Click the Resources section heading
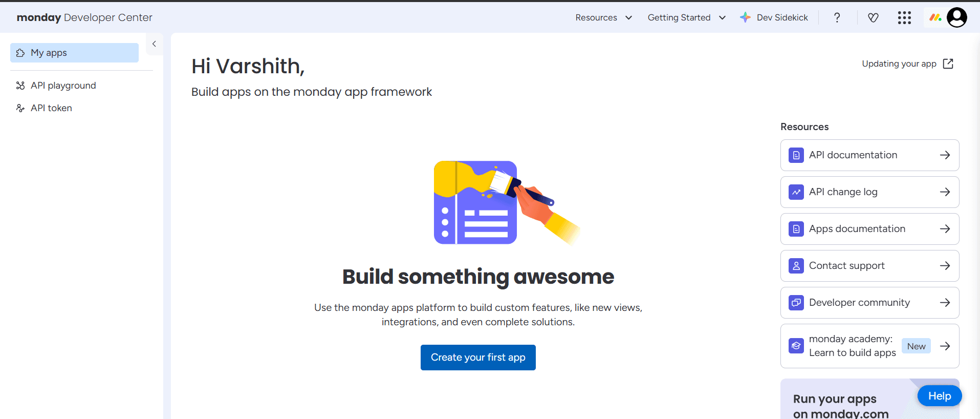980x419 pixels. click(804, 127)
